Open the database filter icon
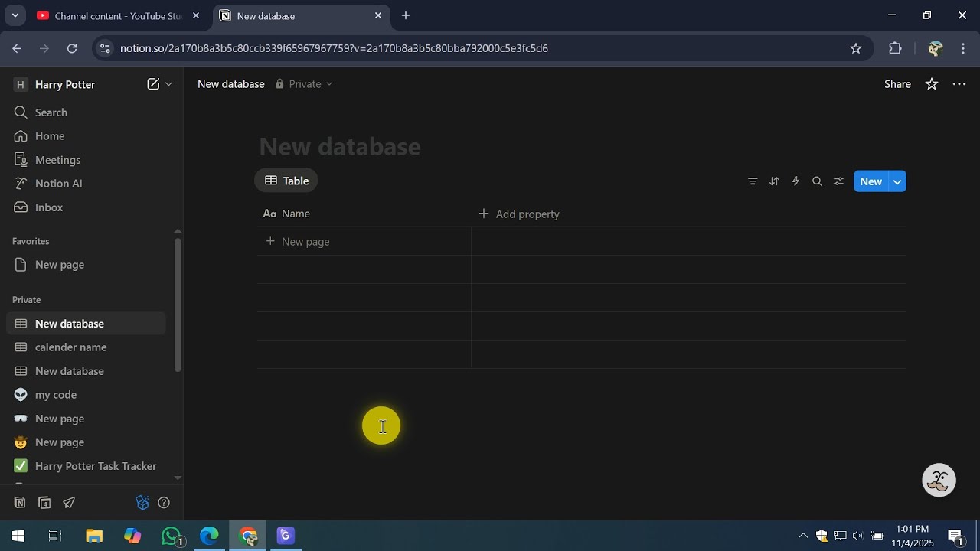Screen dimensions: 980x551 [753, 181]
